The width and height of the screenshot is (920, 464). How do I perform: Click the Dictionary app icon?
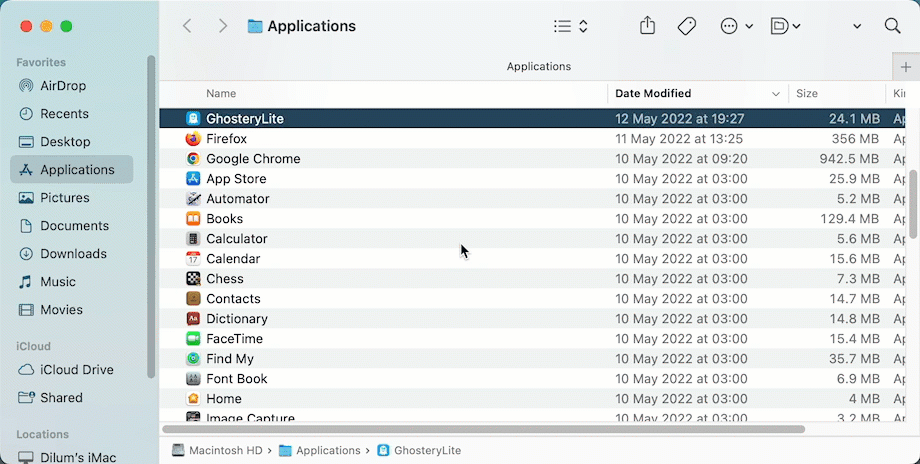(x=193, y=319)
